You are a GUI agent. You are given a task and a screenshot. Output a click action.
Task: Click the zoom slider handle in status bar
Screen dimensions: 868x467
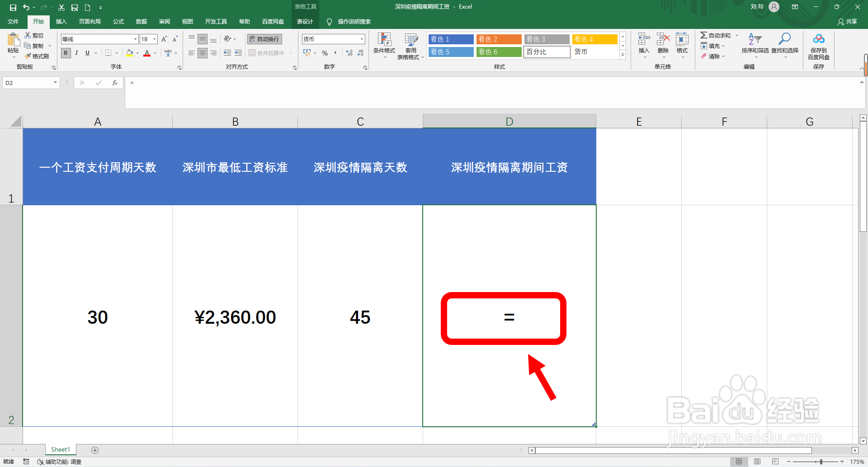[x=821, y=462]
